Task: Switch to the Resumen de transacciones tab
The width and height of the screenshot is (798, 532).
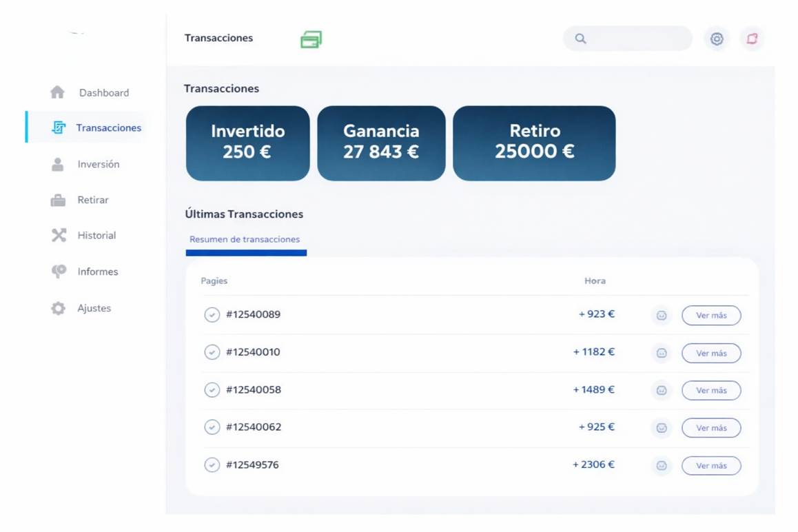Action: click(x=245, y=238)
